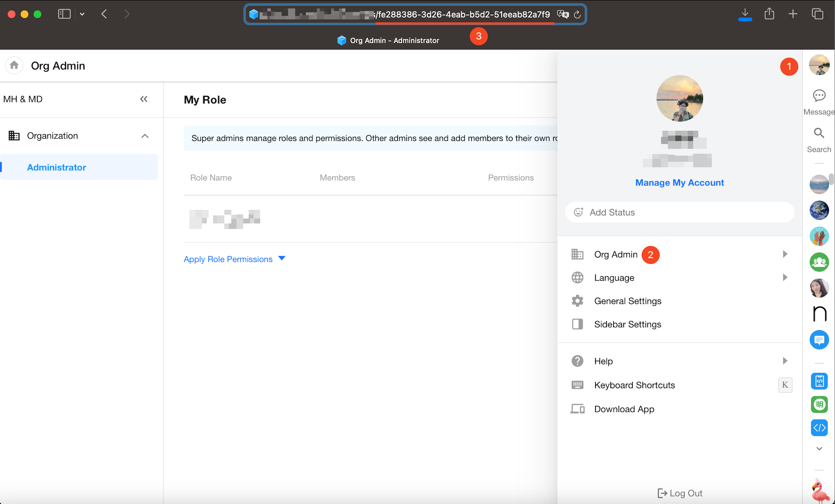Toggle the browser sidebar panel button
The width and height of the screenshot is (835, 504).
[64, 14]
